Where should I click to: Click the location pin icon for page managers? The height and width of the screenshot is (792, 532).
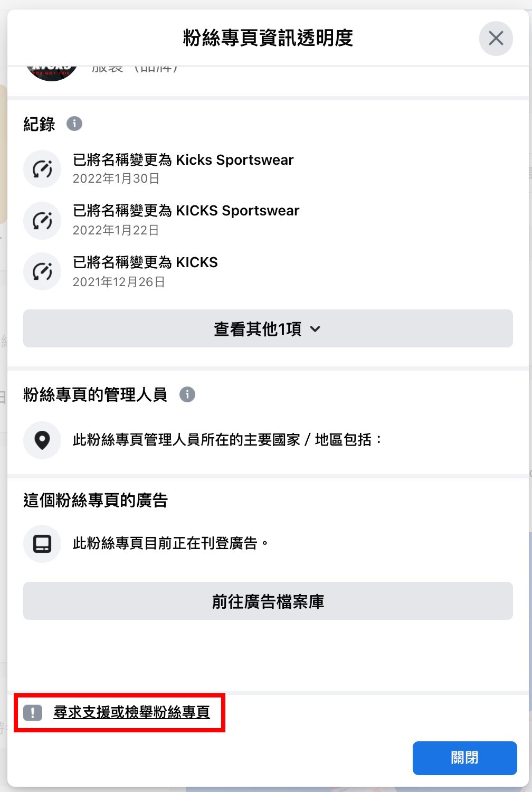pyautogui.click(x=42, y=440)
